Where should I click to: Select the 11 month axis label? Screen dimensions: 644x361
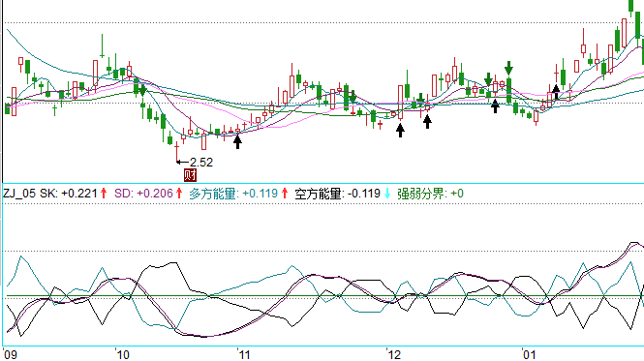click(x=244, y=355)
